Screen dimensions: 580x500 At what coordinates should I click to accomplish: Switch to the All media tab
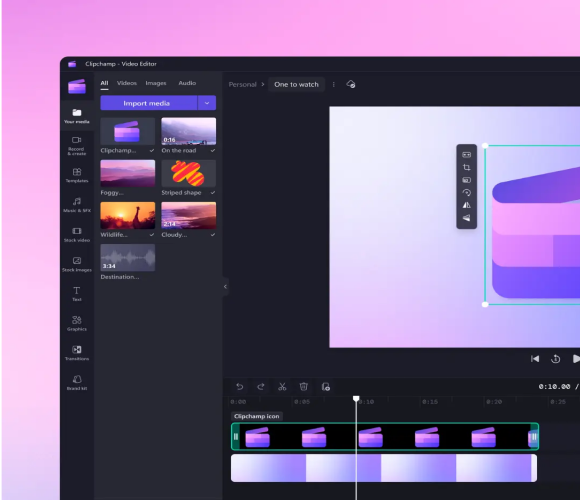pos(104,83)
